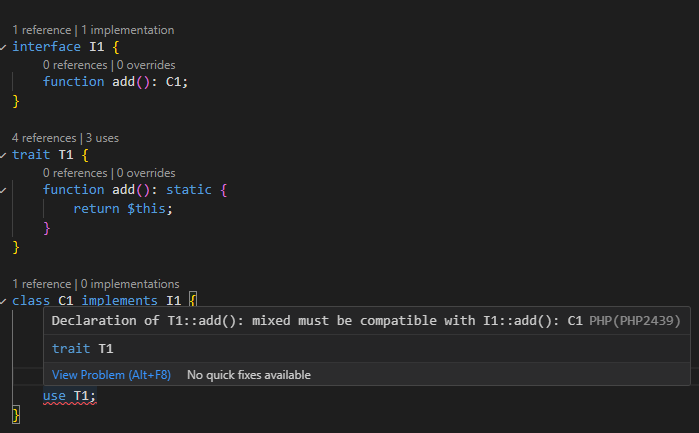This screenshot has width=699, height=433.
Task: Collapse the class C1 fold chevron
Action: pos(4,300)
